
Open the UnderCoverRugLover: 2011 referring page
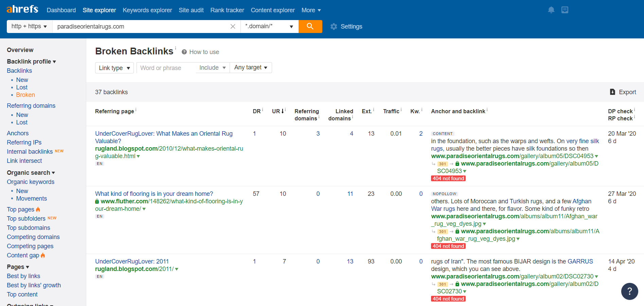(132, 261)
